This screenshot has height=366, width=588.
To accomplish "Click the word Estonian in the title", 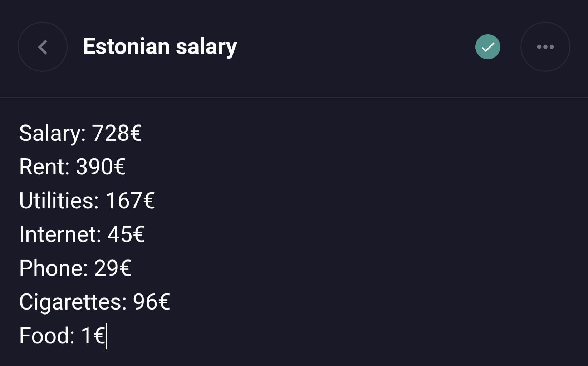I will [126, 46].
